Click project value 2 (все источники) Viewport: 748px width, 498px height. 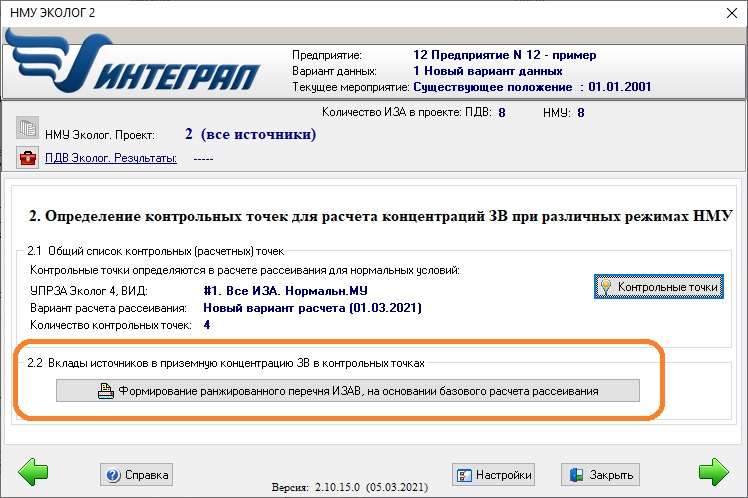[250, 134]
